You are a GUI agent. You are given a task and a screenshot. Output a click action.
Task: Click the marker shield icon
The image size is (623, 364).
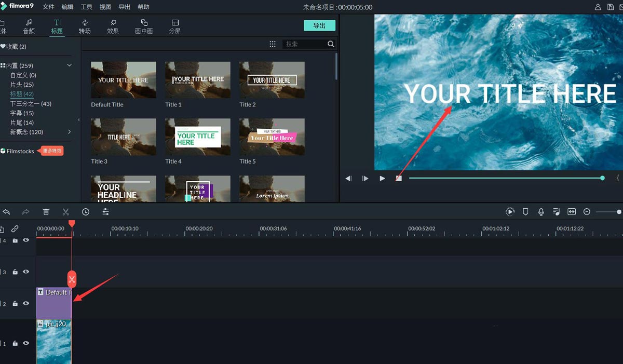tap(525, 212)
